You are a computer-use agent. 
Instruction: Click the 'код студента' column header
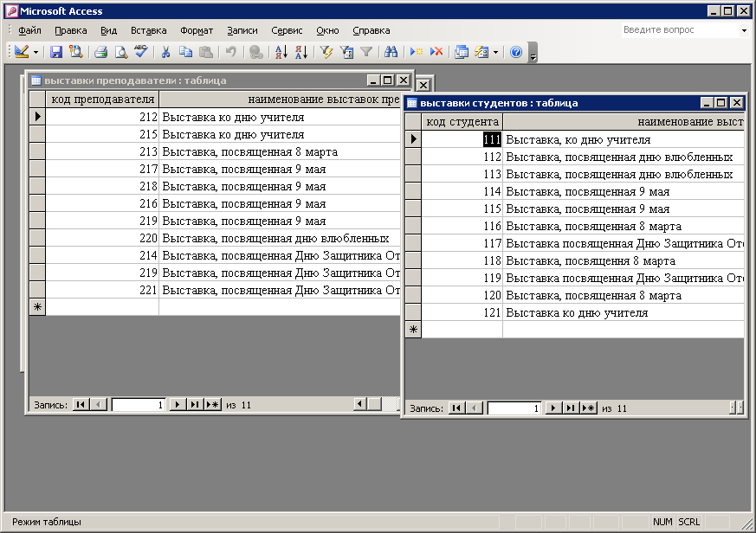[x=462, y=122]
